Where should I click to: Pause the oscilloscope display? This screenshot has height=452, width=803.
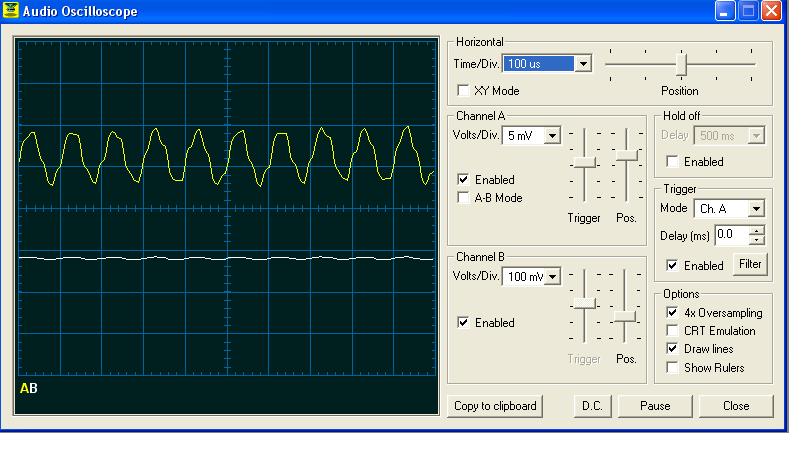(655, 406)
